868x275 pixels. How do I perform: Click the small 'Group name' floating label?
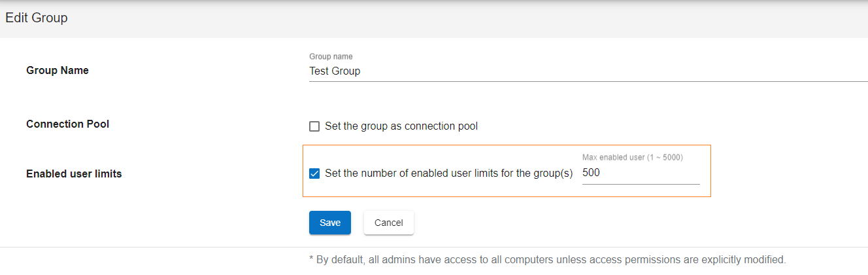[x=331, y=57]
